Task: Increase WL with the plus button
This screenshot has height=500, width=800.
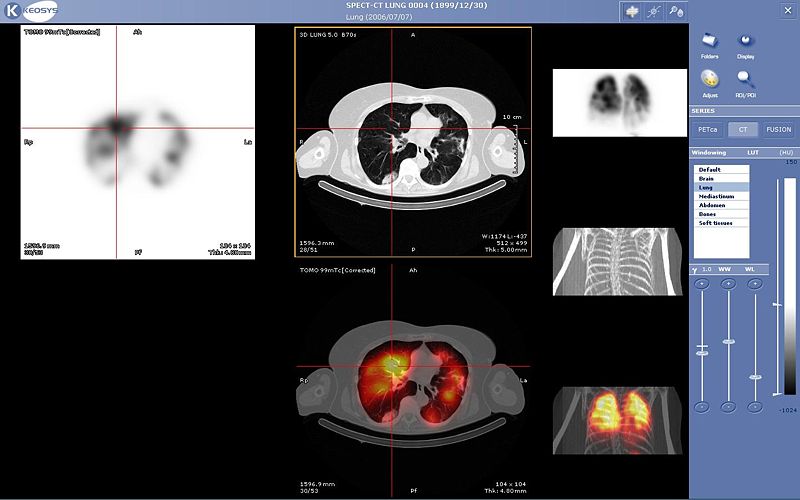Action: point(755,284)
